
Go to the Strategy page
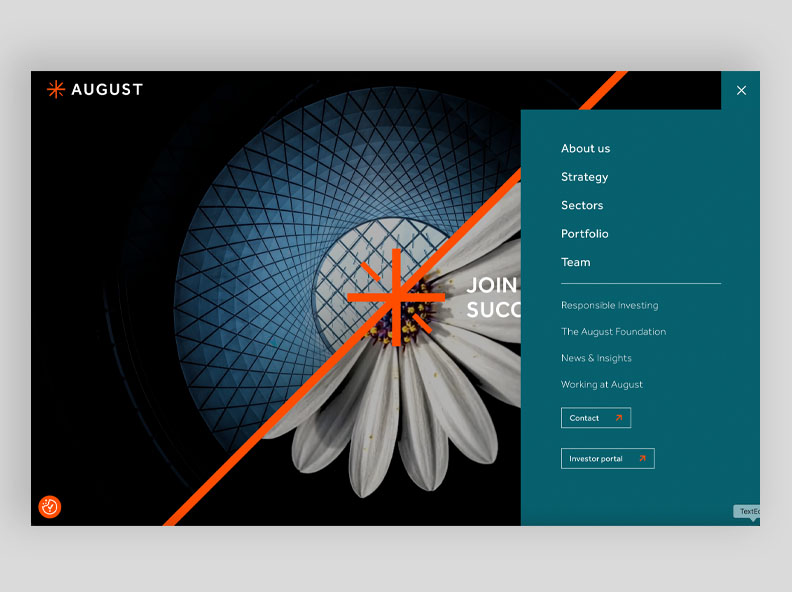[x=584, y=177]
